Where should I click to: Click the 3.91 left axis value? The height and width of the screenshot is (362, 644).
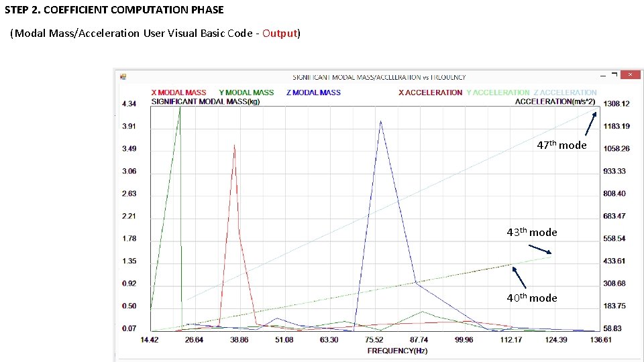click(x=129, y=127)
